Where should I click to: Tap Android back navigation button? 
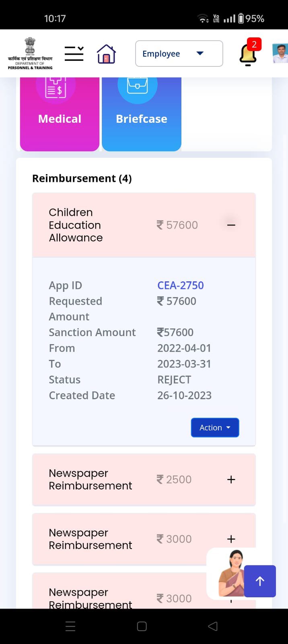pyautogui.click(x=213, y=626)
